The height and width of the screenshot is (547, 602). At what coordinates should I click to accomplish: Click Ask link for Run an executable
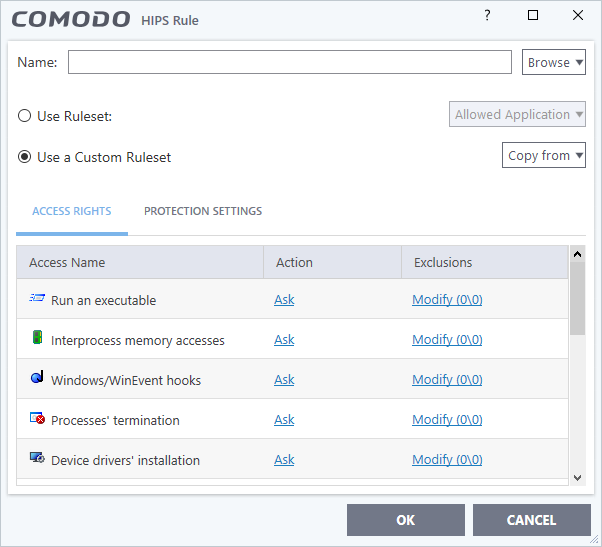(x=284, y=300)
